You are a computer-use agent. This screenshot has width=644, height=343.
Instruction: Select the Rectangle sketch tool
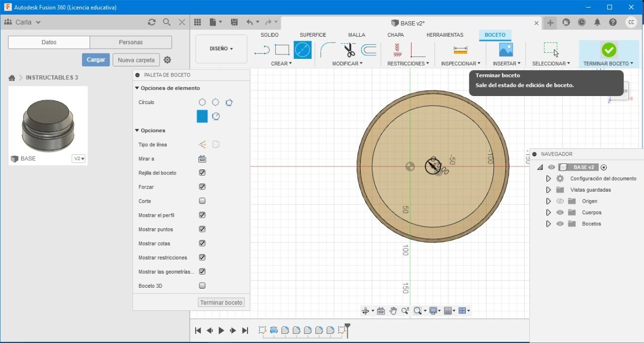point(282,50)
